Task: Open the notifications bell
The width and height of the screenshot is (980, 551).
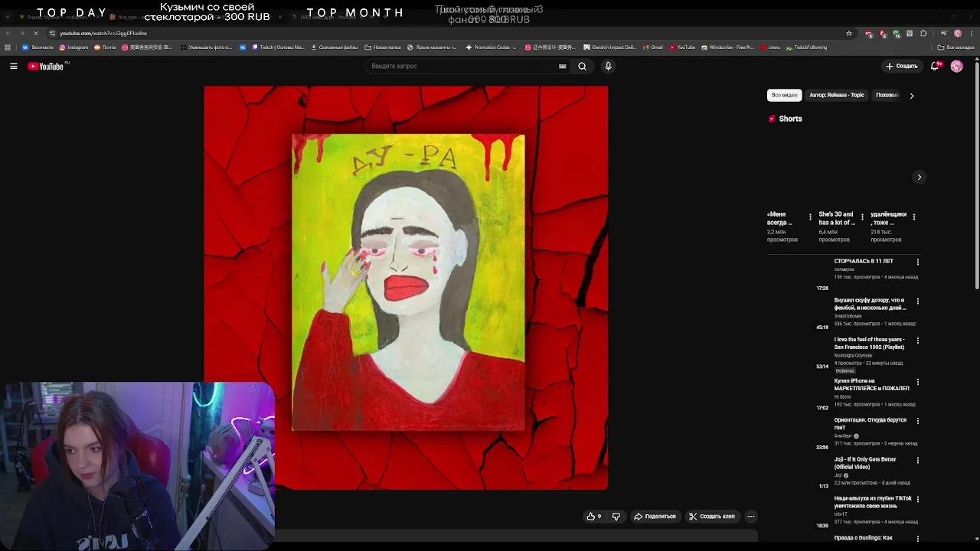Action: [x=935, y=67]
